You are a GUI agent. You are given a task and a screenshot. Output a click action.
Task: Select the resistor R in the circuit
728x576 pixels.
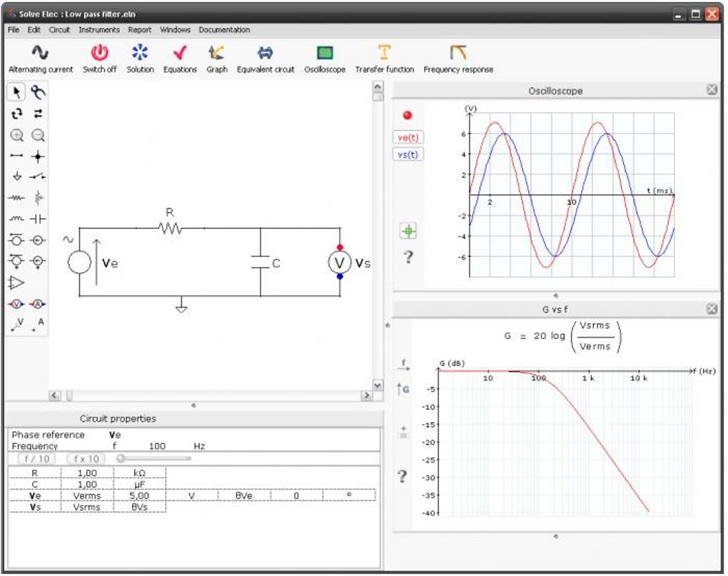(x=170, y=228)
